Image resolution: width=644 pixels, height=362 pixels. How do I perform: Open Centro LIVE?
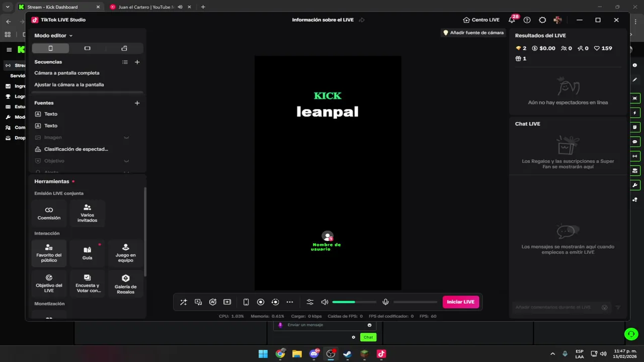[x=481, y=20]
